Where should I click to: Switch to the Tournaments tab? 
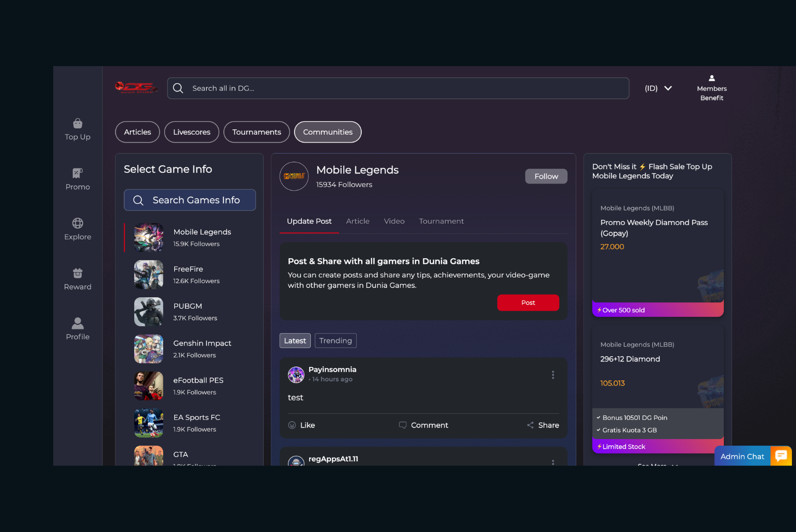coord(257,132)
